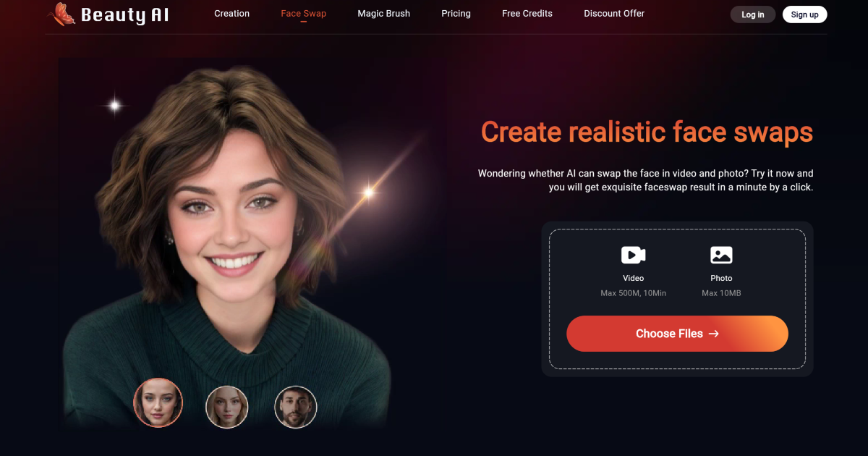The width and height of the screenshot is (868, 456).
Task: Click the arrow inside Choose Files
Action: [x=714, y=334]
